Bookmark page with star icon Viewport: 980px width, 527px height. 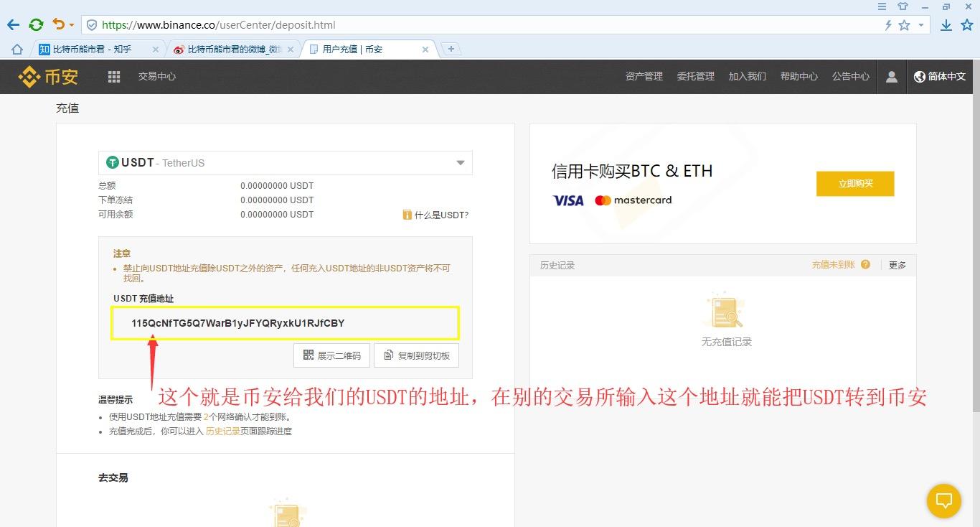pos(904,25)
